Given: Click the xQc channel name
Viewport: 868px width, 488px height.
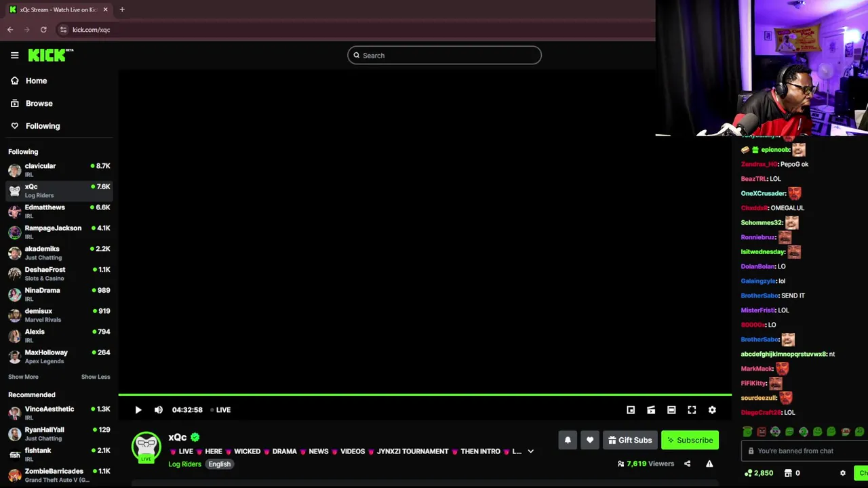Looking at the screenshot, I should tap(178, 437).
